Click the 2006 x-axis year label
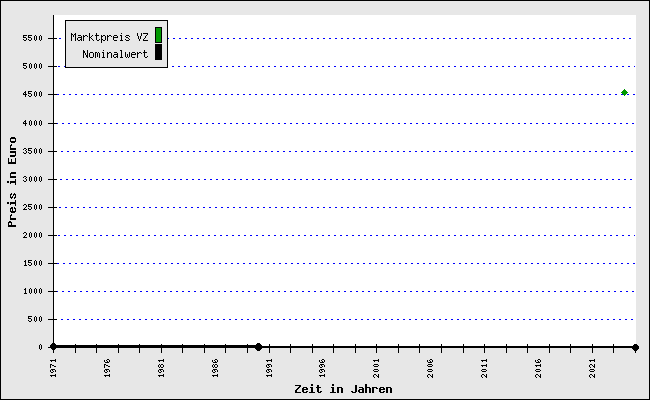The image size is (650, 400). (430, 367)
